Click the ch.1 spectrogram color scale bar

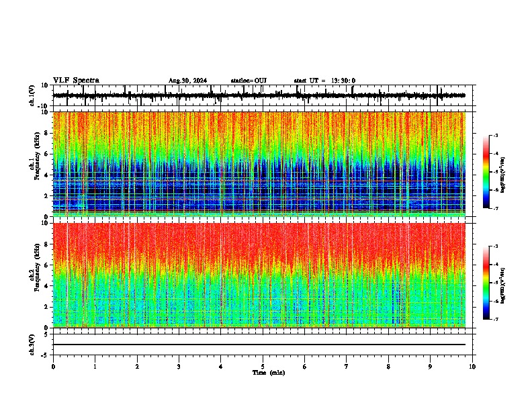[486, 172]
